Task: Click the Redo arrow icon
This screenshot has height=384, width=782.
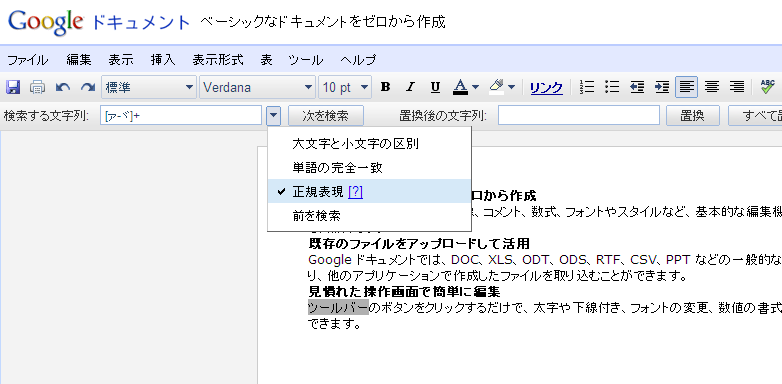Action: point(88,88)
